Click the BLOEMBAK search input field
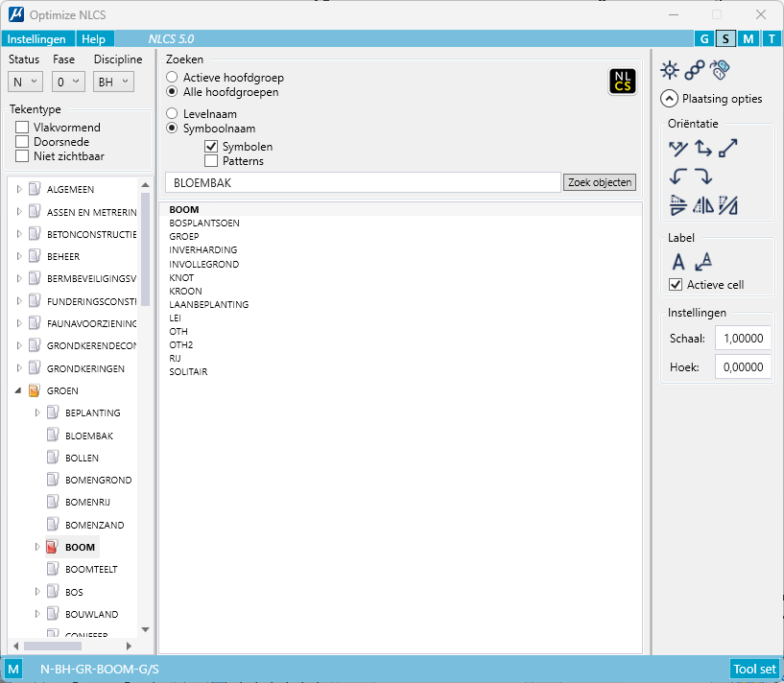The width and height of the screenshot is (784, 683). point(363,182)
